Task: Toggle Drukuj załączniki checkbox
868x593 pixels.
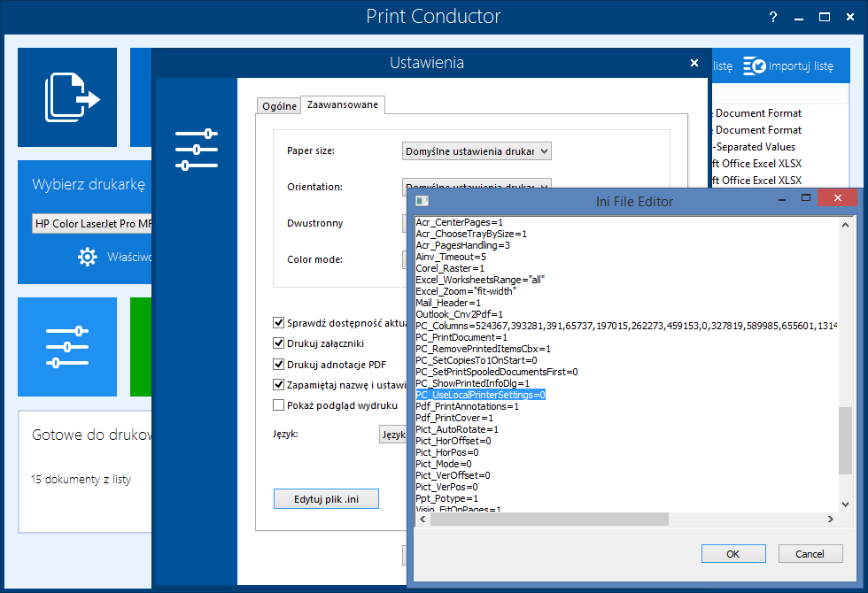Action: point(278,343)
